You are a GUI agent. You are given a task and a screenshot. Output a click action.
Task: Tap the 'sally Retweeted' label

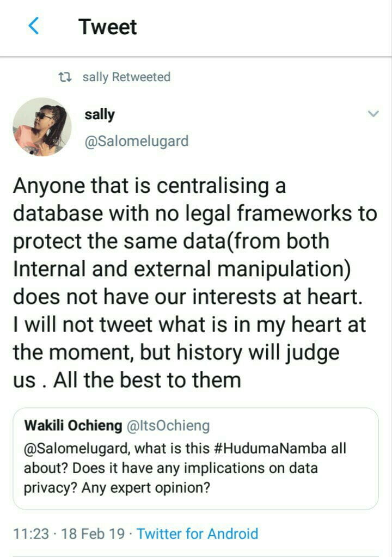point(126,77)
